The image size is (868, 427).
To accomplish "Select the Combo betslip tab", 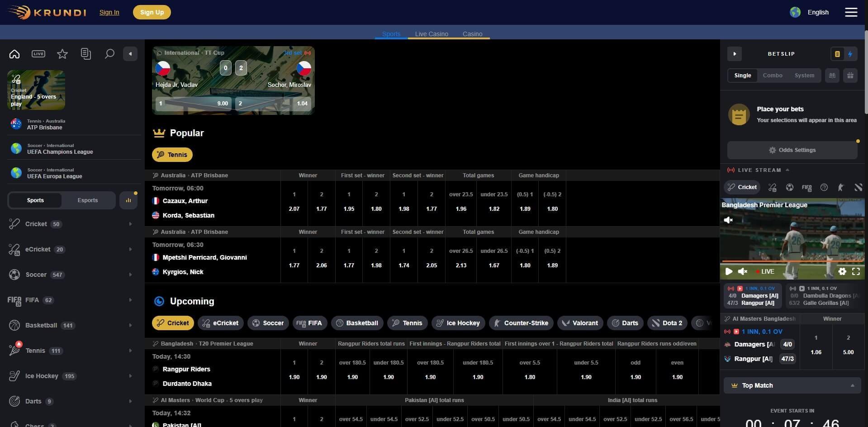I will [772, 76].
